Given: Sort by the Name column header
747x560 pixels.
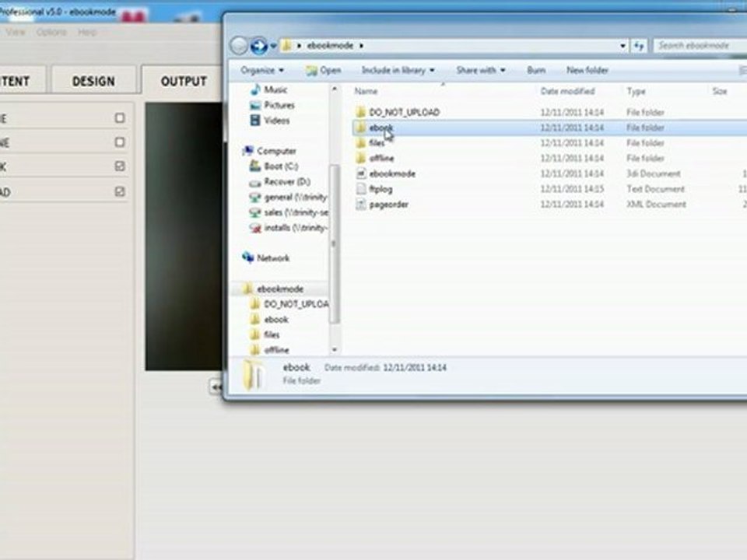Looking at the screenshot, I should tap(366, 91).
